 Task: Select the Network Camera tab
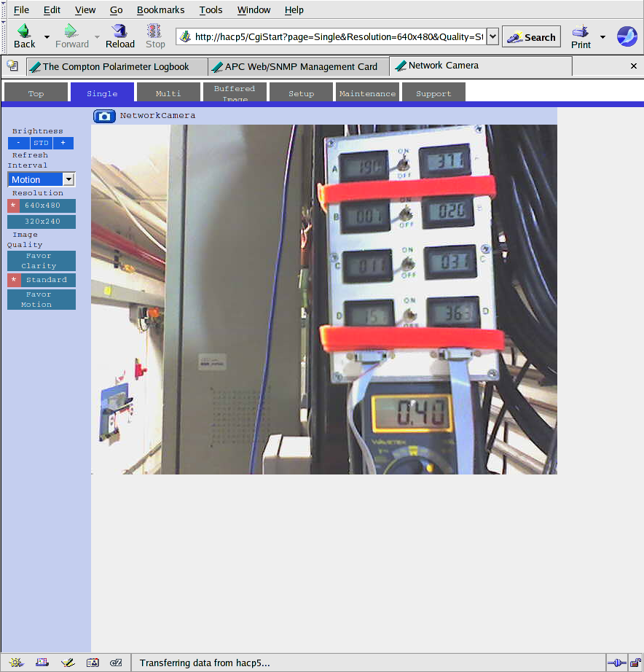click(480, 66)
